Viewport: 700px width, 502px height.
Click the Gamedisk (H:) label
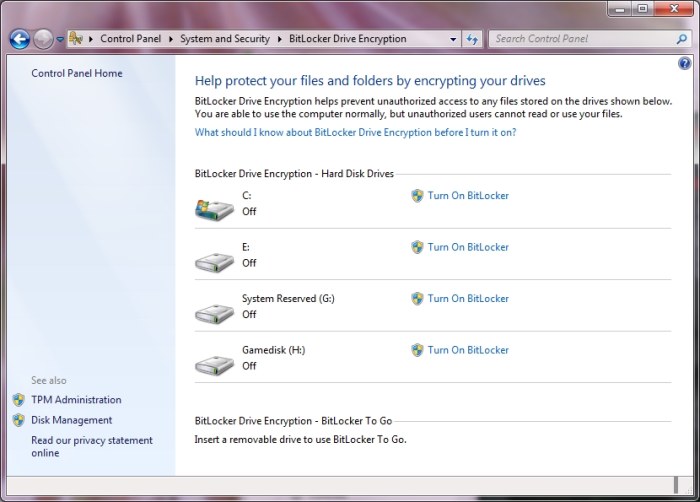[274, 350]
